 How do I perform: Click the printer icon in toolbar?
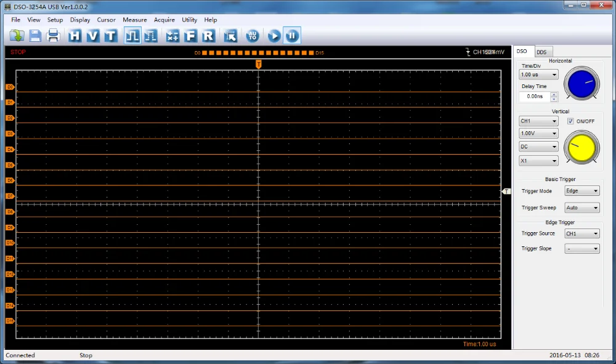(53, 36)
